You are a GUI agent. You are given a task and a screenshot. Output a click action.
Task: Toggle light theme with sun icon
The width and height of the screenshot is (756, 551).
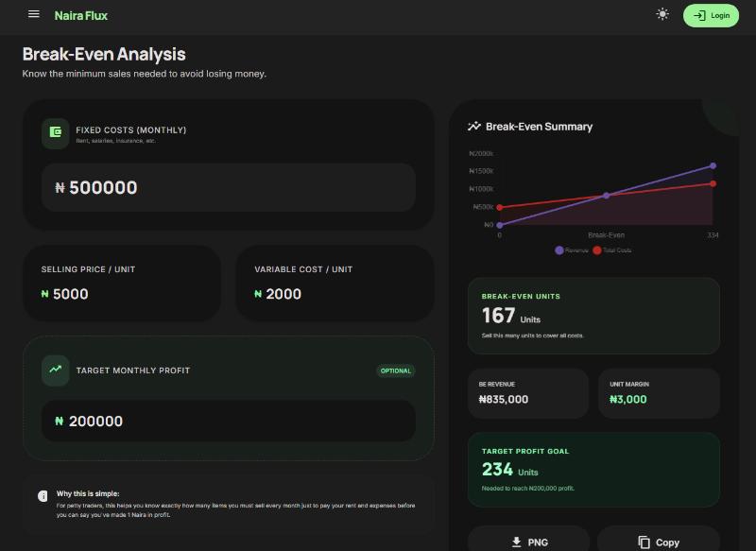click(x=662, y=14)
